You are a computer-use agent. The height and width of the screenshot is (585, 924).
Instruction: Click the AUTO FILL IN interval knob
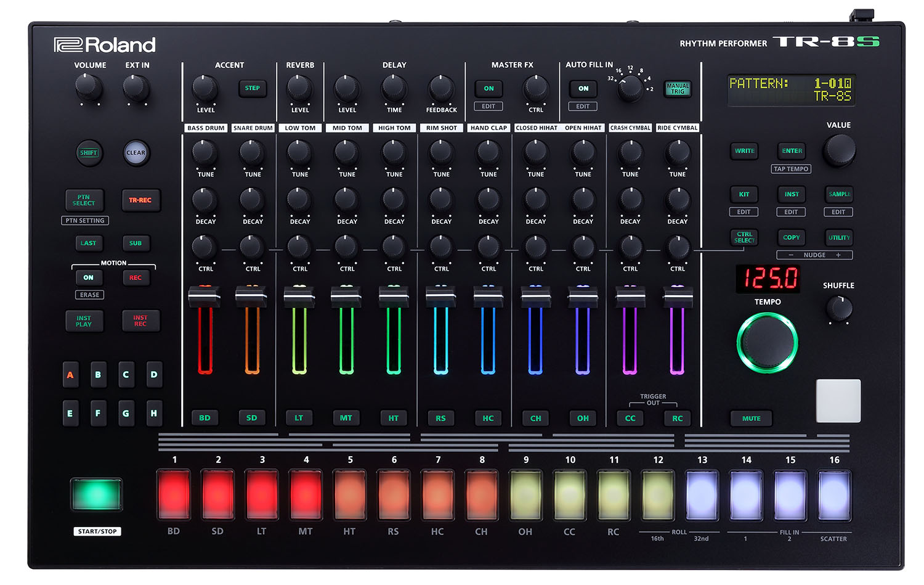[x=630, y=88]
